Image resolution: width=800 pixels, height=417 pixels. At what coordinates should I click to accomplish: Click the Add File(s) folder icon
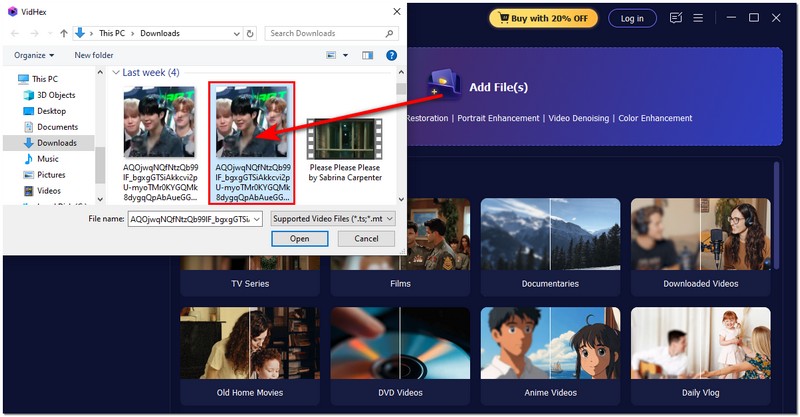click(443, 86)
